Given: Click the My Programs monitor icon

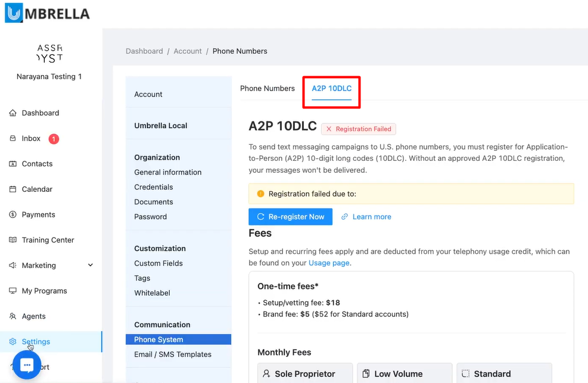Looking at the screenshot, I should pyautogui.click(x=13, y=291).
